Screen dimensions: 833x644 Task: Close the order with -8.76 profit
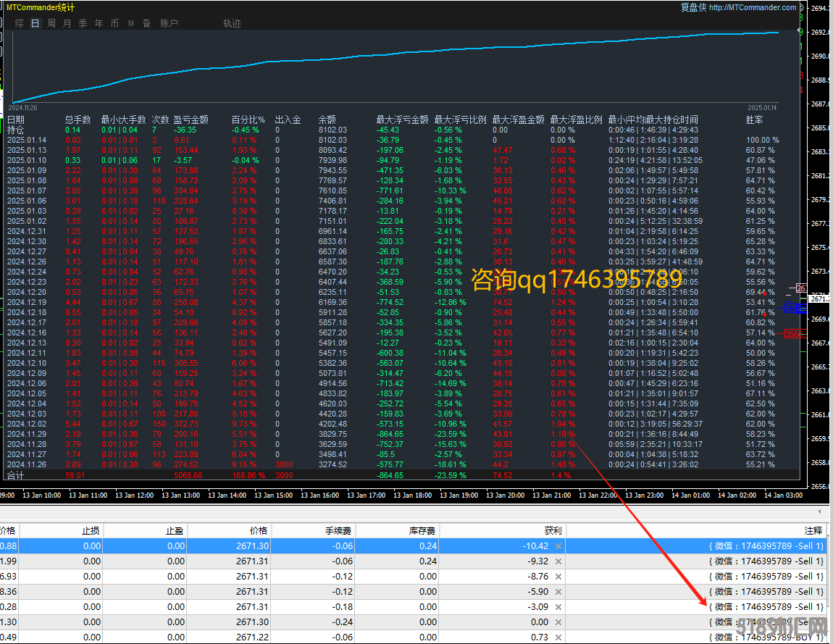[x=558, y=577]
